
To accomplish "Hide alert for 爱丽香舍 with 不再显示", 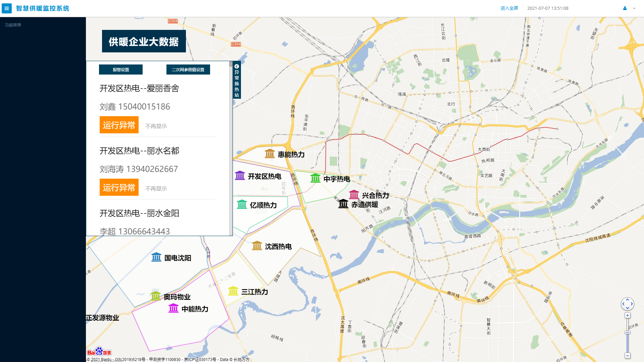I will [x=156, y=126].
